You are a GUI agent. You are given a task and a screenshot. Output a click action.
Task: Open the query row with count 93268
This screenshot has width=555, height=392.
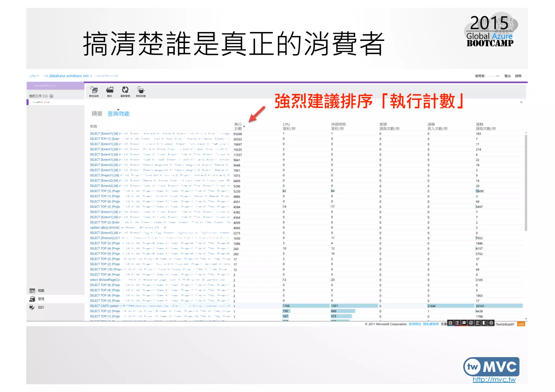306,134
